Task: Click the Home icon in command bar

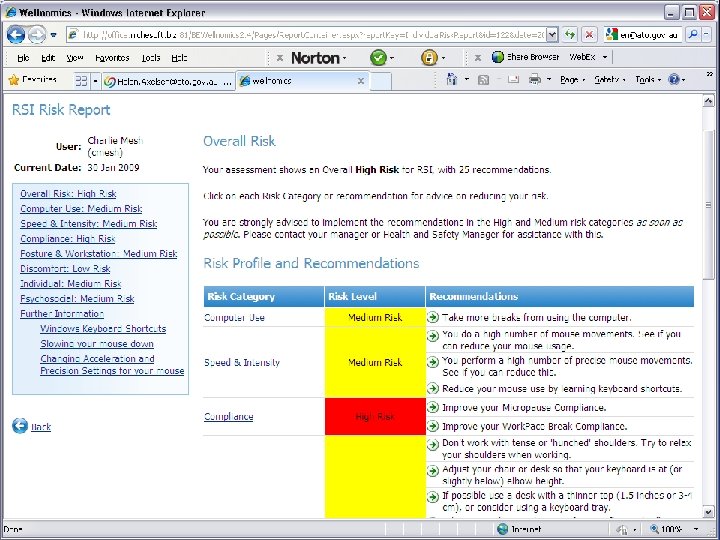Action: point(452,79)
